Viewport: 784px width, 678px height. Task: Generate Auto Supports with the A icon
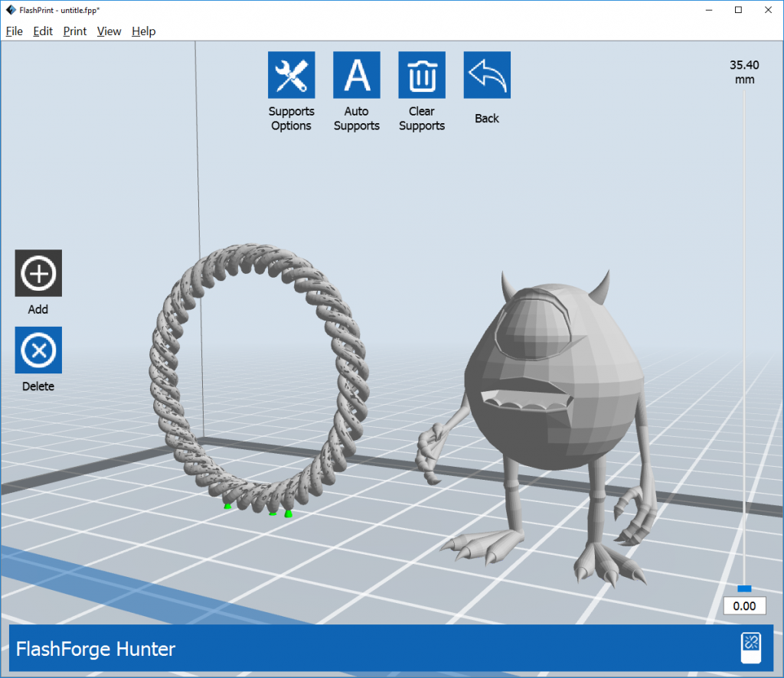point(357,75)
